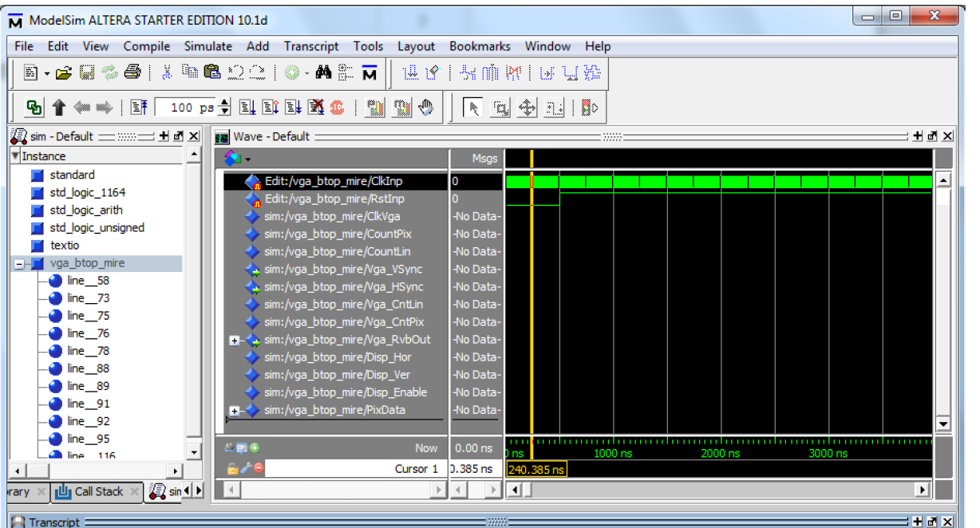Select the RstInp signal row
This screenshot has width=980, height=528.
[334, 199]
